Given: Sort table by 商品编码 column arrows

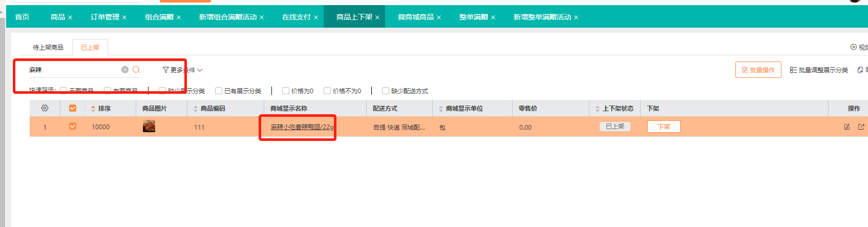Looking at the screenshot, I should click(196, 109).
